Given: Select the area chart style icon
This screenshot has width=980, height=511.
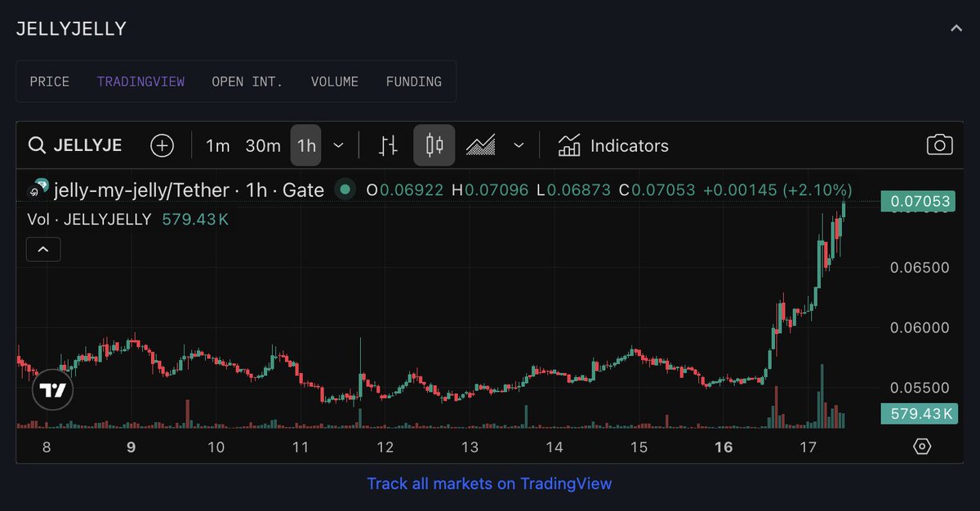Looking at the screenshot, I should (481, 146).
